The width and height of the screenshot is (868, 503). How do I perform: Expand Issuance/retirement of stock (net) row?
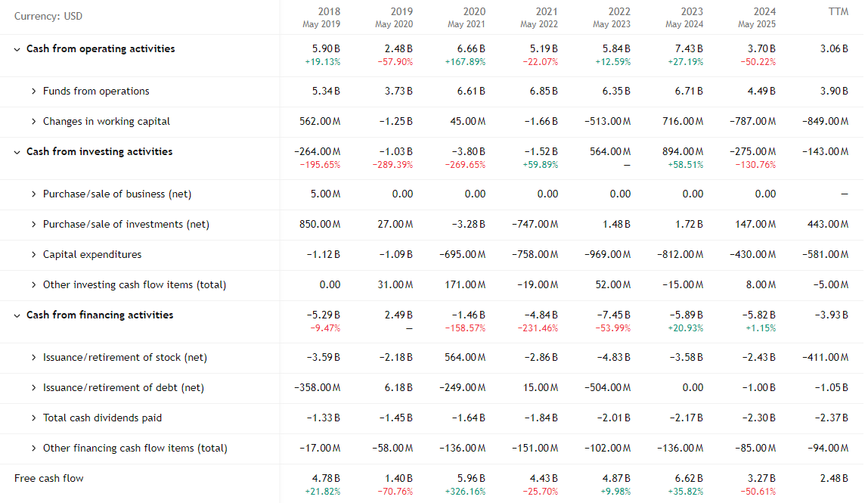click(x=34, y=358)
